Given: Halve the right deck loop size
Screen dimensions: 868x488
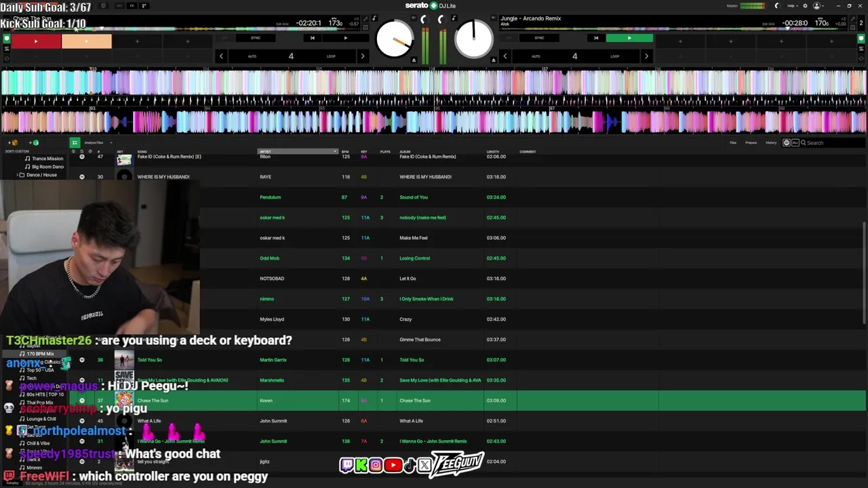Looking at the screenshot, I should click(505, 56).
